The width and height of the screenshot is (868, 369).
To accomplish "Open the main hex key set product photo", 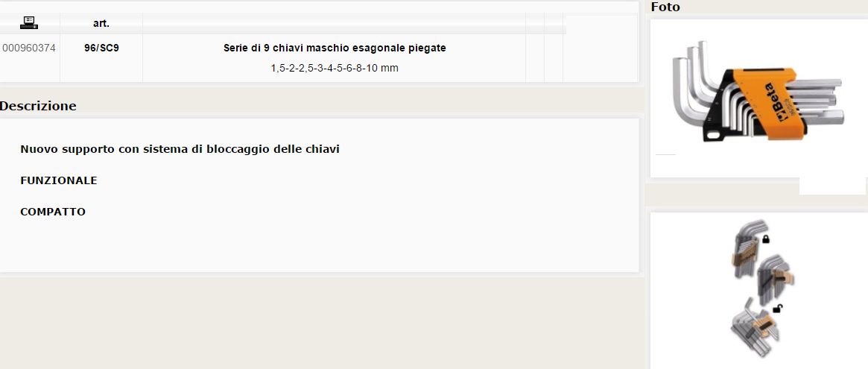I will [758, 92].
